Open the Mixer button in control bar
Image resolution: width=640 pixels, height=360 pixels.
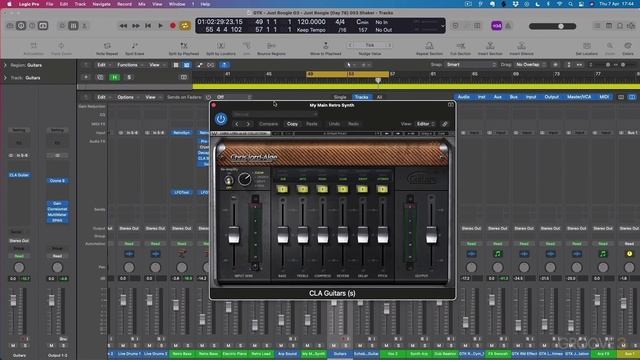(x=73, y=26)
